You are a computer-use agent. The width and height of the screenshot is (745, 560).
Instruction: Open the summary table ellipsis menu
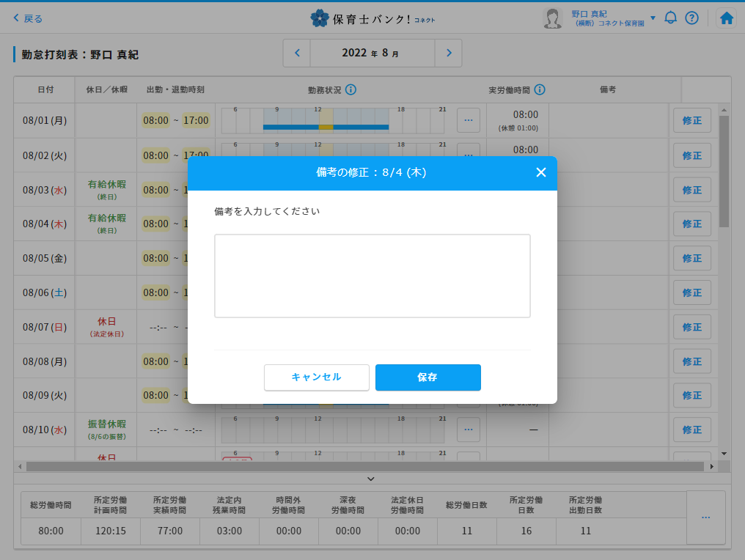(x=705, y=517)
